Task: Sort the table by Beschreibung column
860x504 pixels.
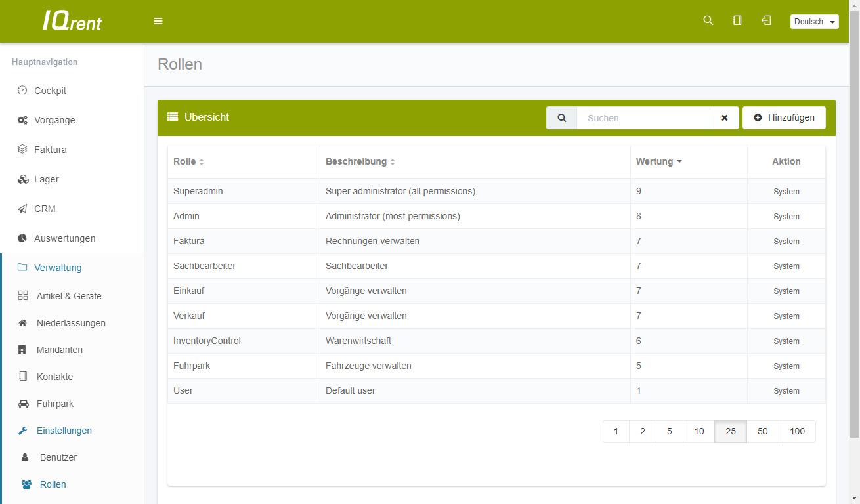Action: (x=360, y=161)
